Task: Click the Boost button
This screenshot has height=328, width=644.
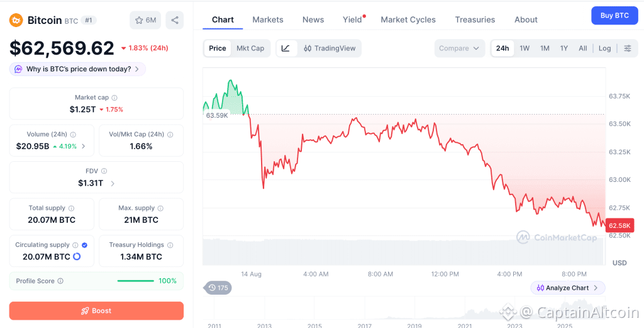Action: tap(96, 311)
